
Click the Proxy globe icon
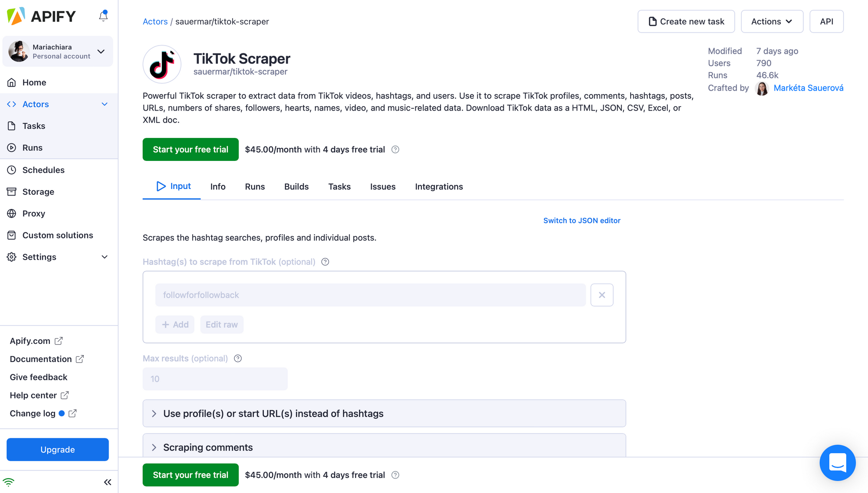[12, 213]
